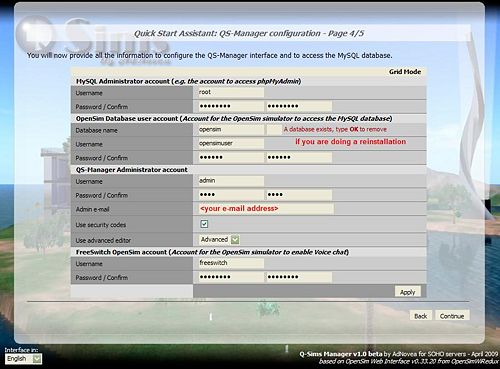Screen dimensions: 500x369
Task: Select the OpenSim Database password field
Action: 231,157
